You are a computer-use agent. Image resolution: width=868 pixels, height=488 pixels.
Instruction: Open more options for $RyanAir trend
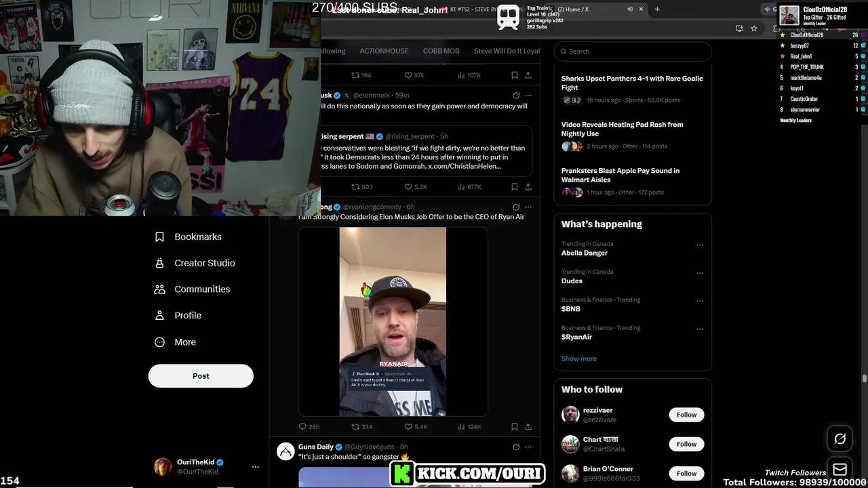[700, 329]
